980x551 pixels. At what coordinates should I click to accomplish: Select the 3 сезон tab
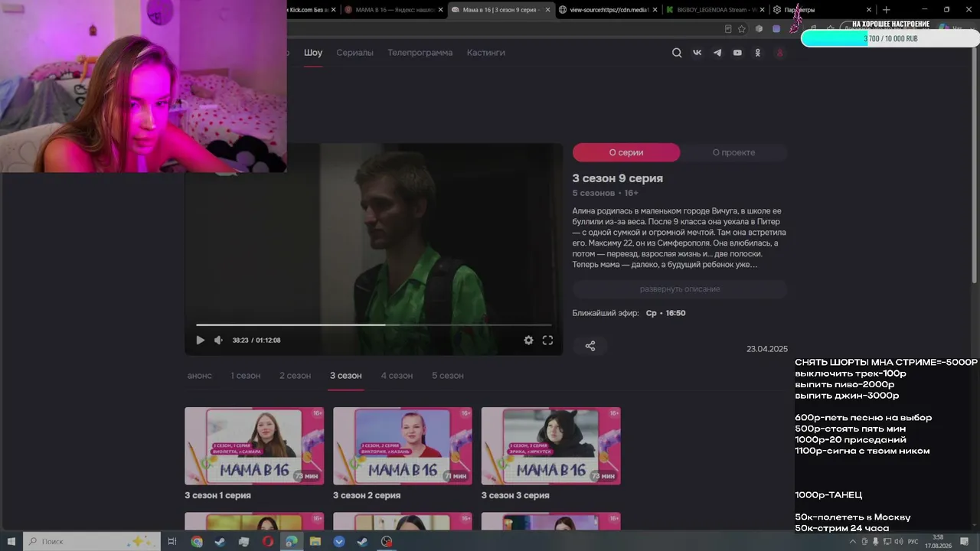346,376
